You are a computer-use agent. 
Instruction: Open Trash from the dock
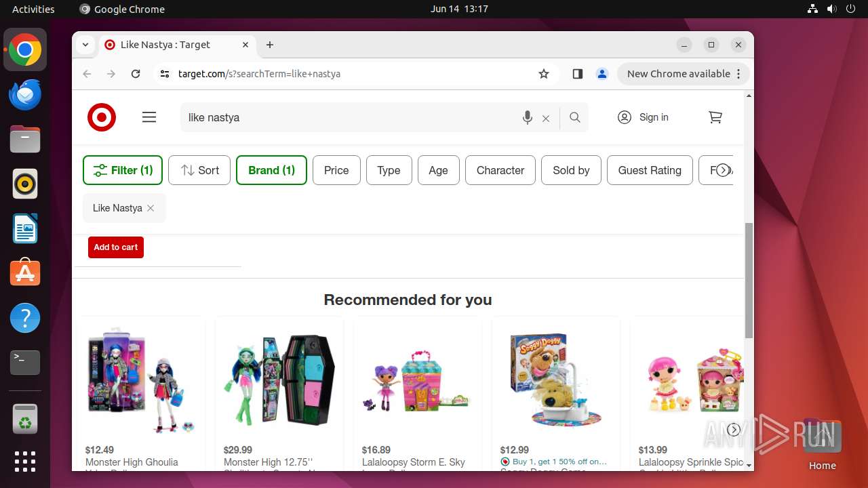tap(25, 420)
